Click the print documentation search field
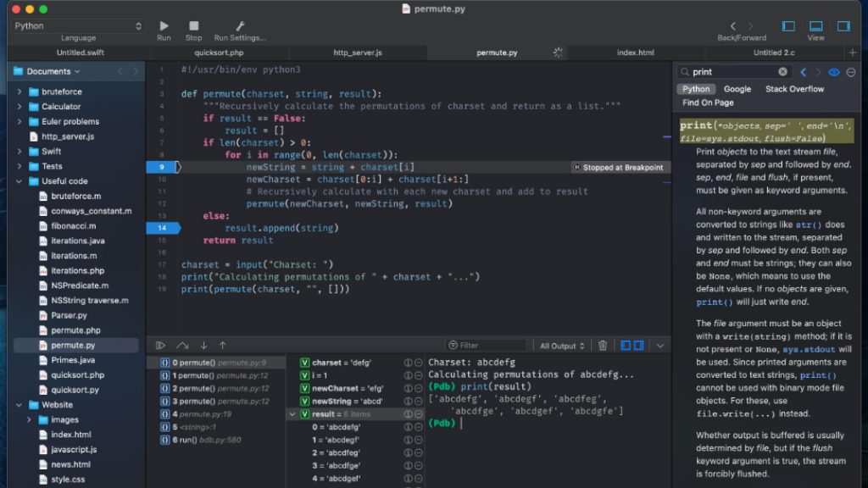Image resolution: width=868 pixels, height=488 pixels. point(733,72)
